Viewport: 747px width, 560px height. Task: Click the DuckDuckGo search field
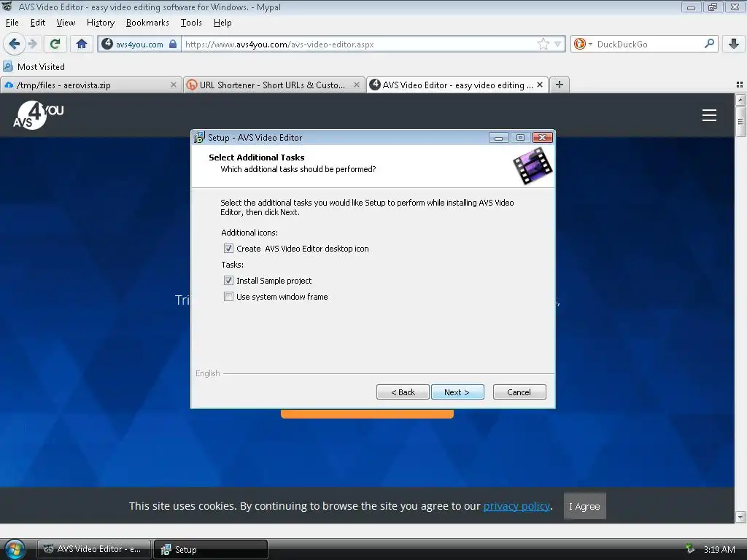point(648,44)
